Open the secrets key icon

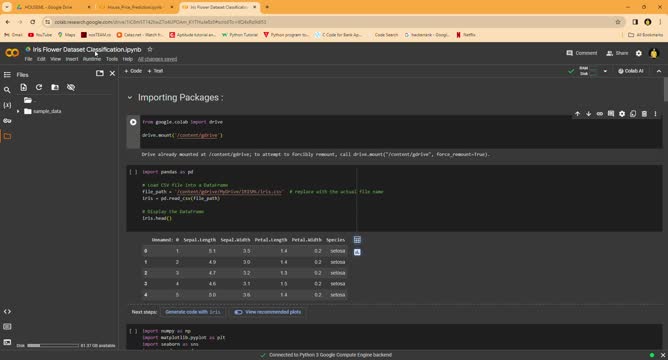click(7, 121)
